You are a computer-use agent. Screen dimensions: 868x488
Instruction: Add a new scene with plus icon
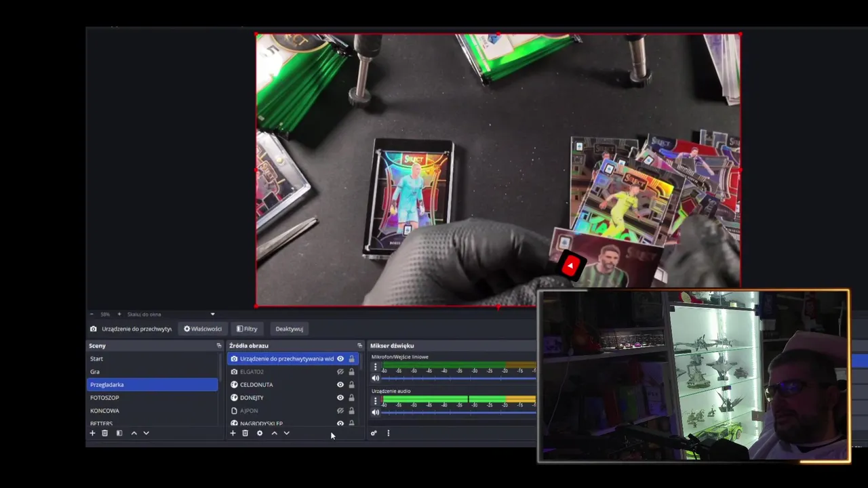point(93,433)
